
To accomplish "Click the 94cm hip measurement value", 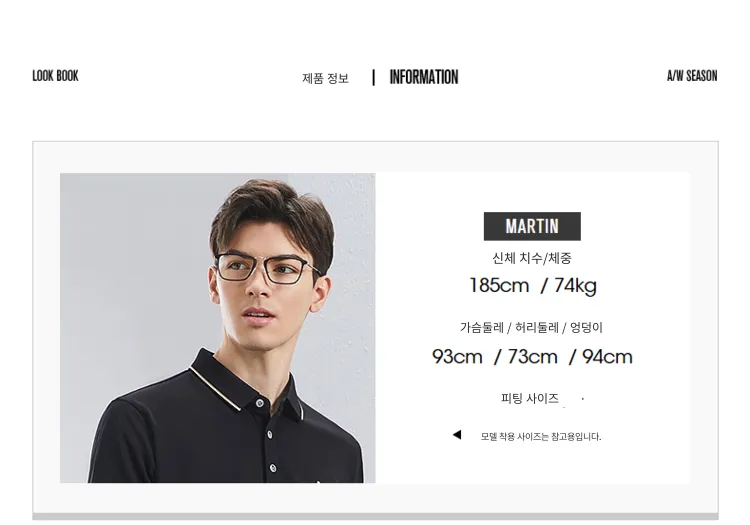I will tap(607, 357).
